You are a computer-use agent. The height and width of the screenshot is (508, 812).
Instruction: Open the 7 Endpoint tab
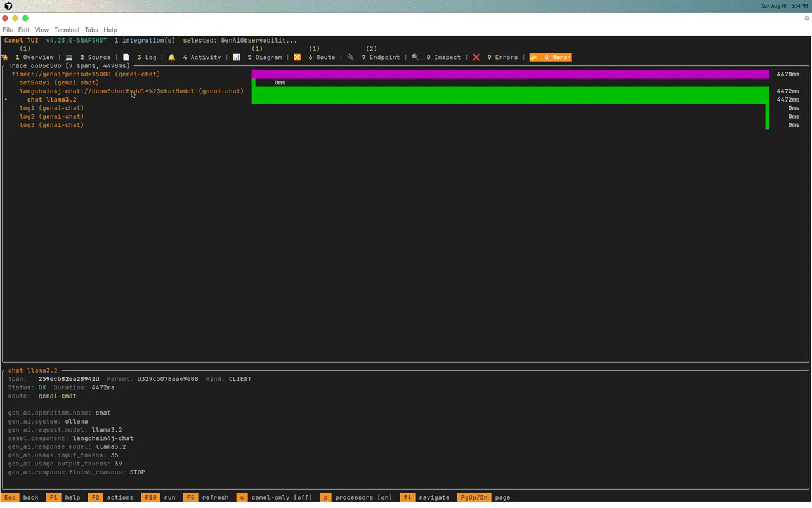point(381,57)
